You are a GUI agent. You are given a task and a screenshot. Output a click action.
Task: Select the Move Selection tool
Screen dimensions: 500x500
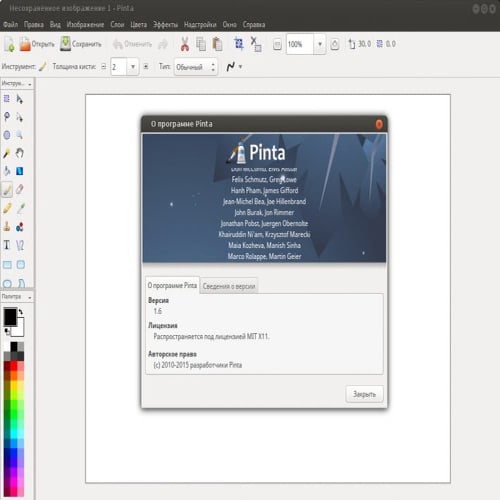[x=20, y=117]
